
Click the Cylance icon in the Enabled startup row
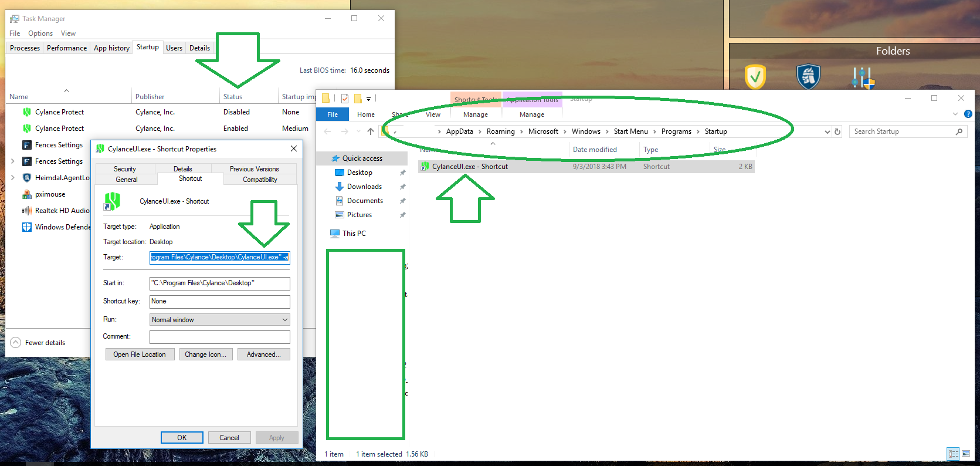[x=27, y=129]
